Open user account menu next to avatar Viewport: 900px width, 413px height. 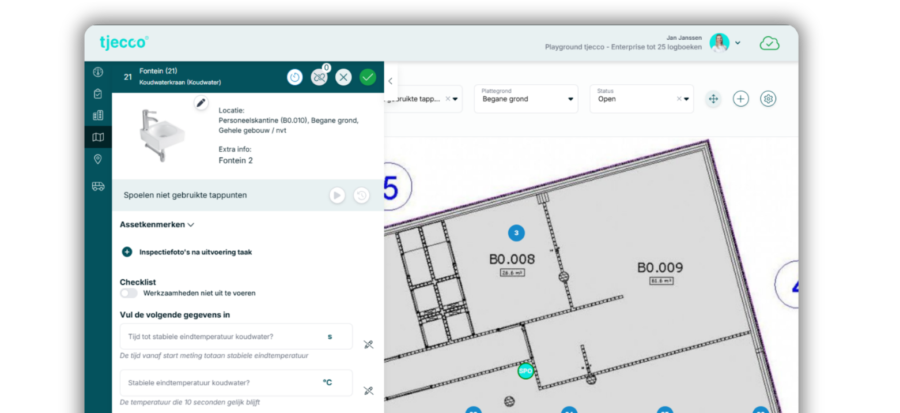(x=738, y=43)
